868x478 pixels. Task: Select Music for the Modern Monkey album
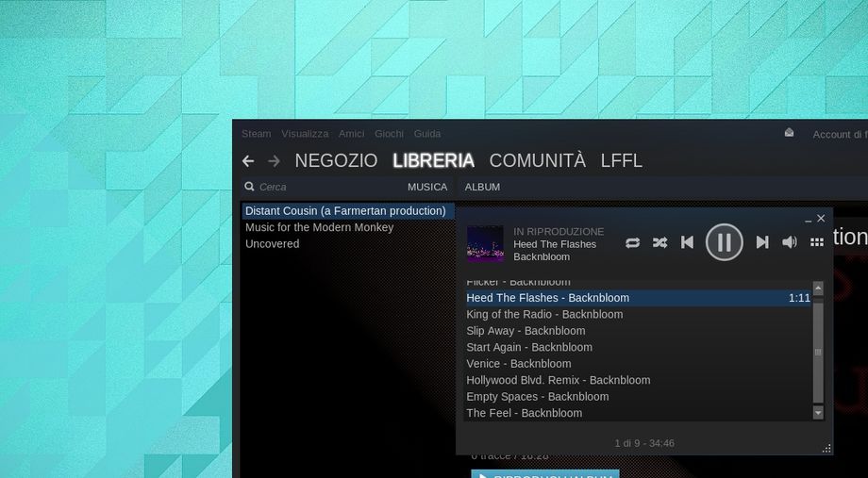pos(319,227)
